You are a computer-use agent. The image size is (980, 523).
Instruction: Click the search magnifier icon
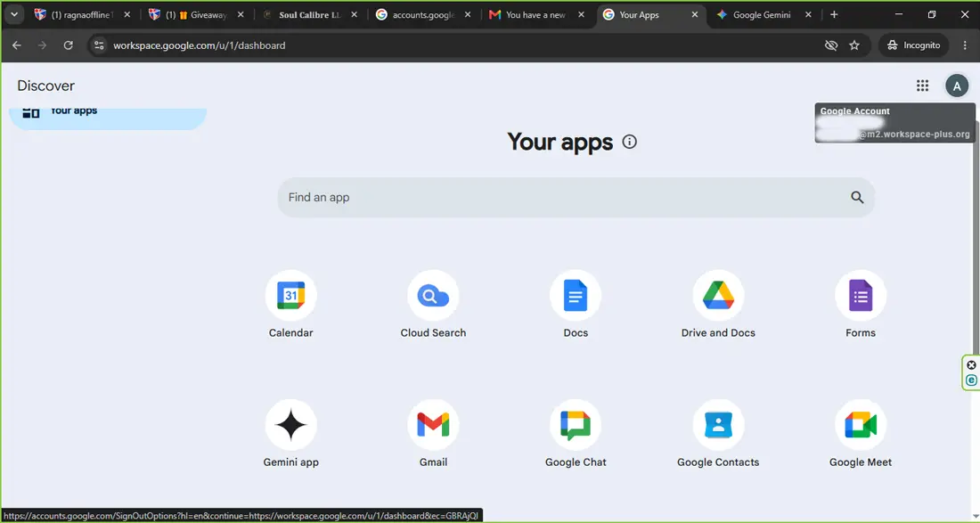pyautogui.click(x=857, y=198)
